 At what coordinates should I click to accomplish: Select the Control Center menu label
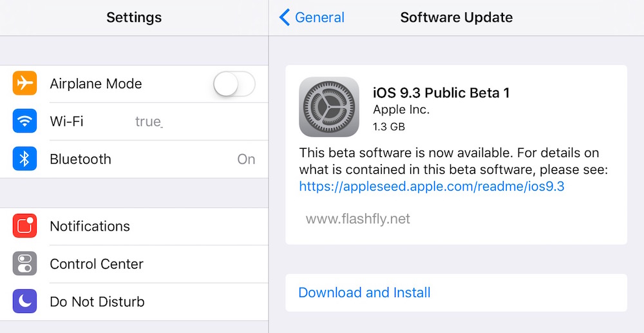pos(97,264)
